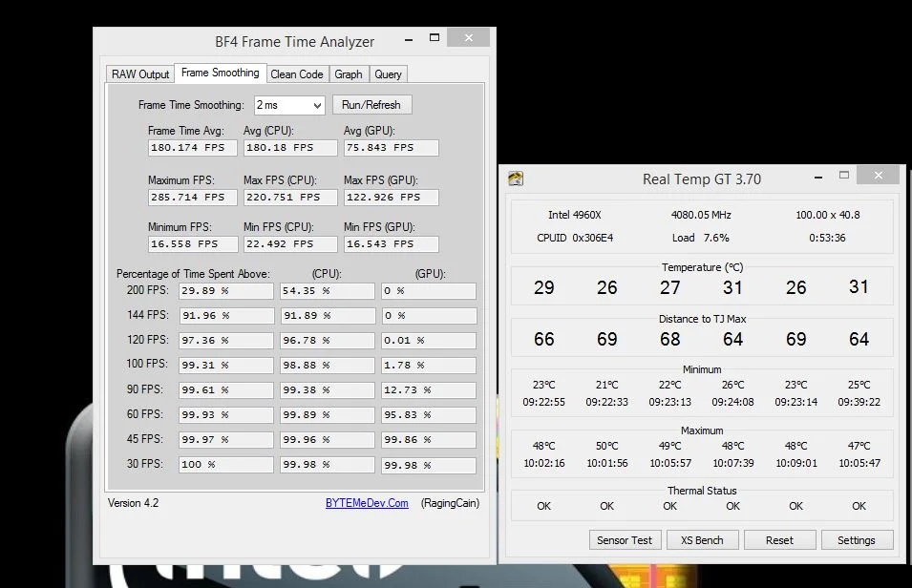Click the 100.00 x 40.8 multiplier value
The width and height of the screenshot is (912, 588).
[828, 215]
